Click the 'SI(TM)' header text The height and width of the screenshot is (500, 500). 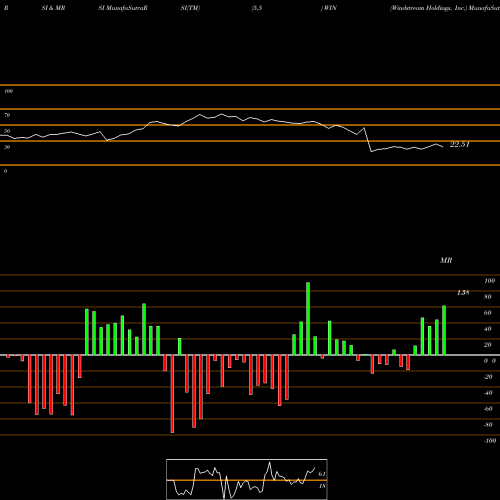(190, 8)
